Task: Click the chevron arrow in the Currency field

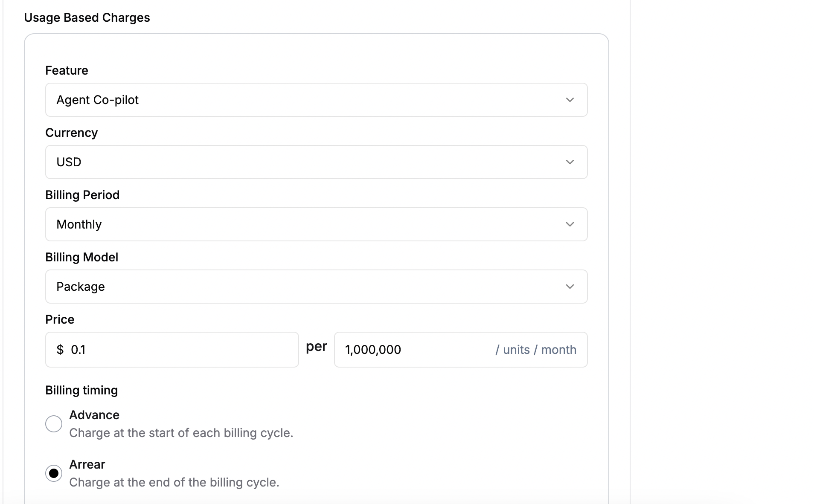Action: click(x=570, y=162)
